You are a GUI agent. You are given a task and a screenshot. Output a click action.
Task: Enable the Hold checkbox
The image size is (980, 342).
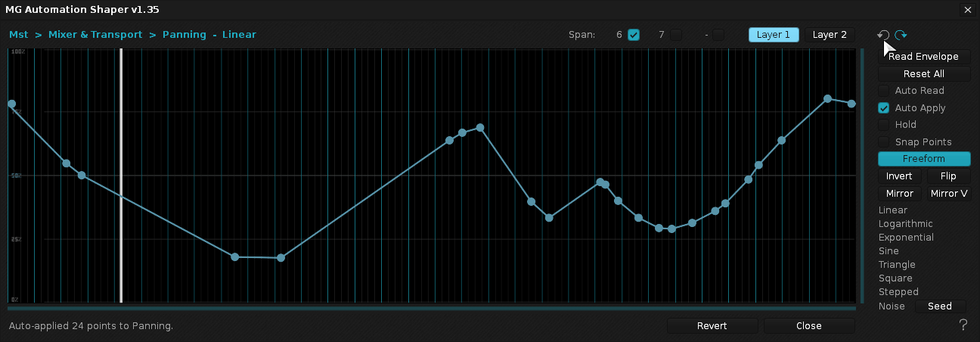pyautogui.click(x=883, y=125)
